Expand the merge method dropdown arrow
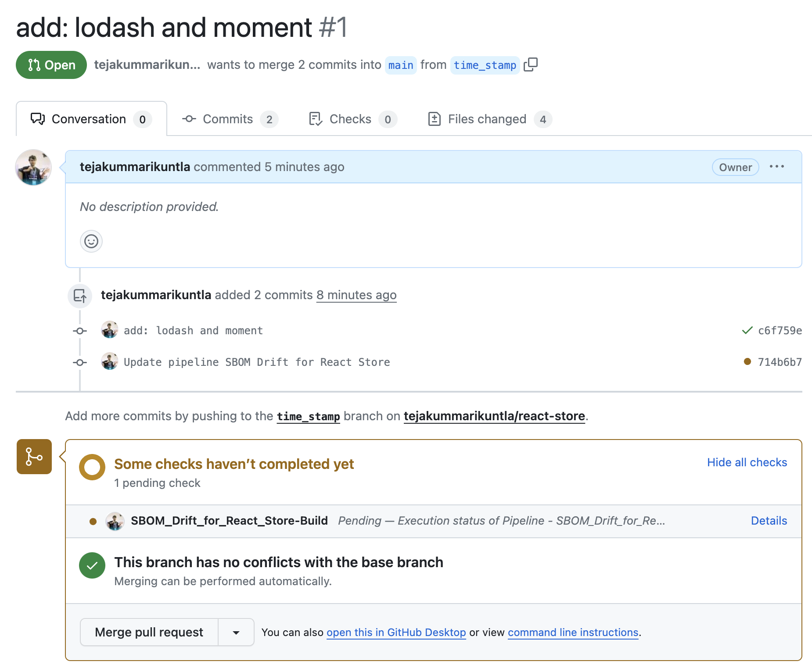Viewport: 812px width, 672px height. click(236, 632)
